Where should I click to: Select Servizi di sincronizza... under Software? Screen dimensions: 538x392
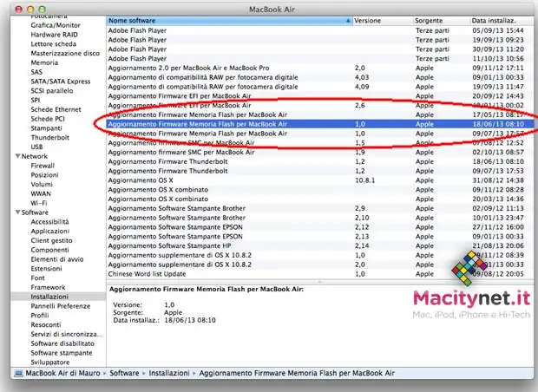67,334
